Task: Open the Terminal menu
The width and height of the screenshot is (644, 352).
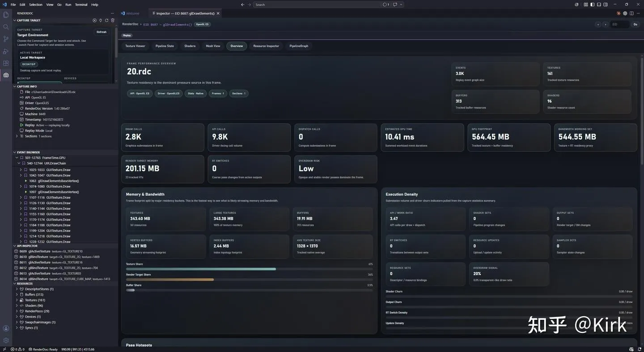Action: 81,4
